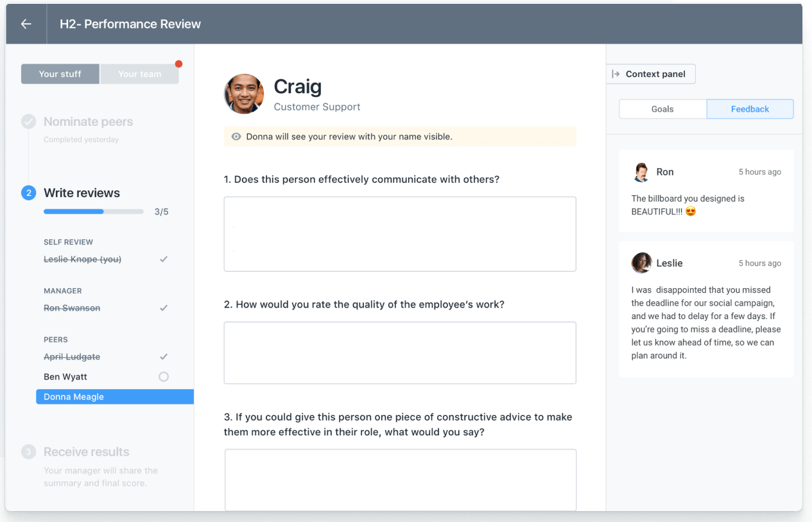Viewport: 812px width, 522px height.
Task: Select Ben Wyatt peer review
Action: 65,377
